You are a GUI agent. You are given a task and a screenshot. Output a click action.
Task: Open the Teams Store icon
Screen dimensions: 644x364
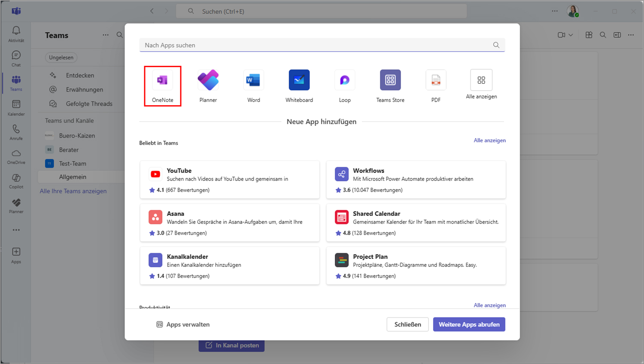(390, 81)
